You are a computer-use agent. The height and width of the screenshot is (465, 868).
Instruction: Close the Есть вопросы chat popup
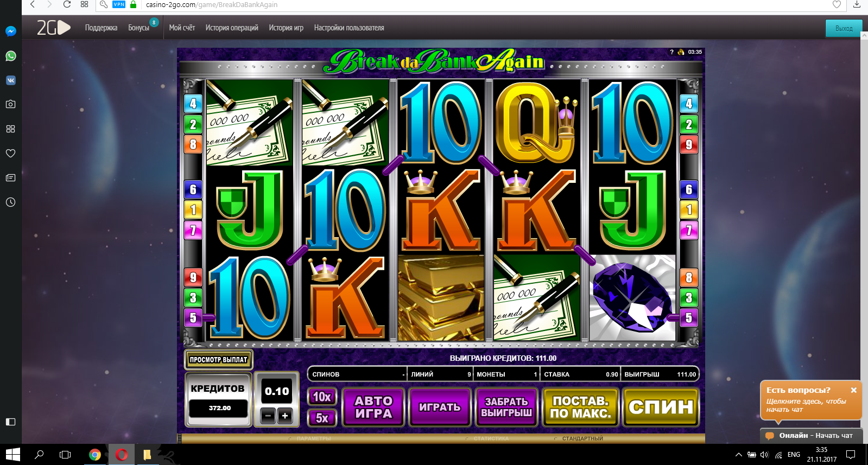854,390
